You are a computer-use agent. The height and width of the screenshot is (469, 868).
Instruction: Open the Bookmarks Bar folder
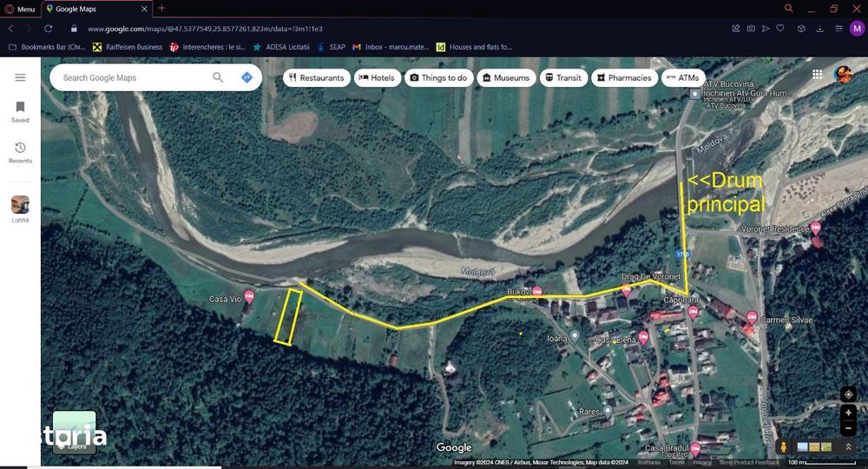click(x=47, y=47)
